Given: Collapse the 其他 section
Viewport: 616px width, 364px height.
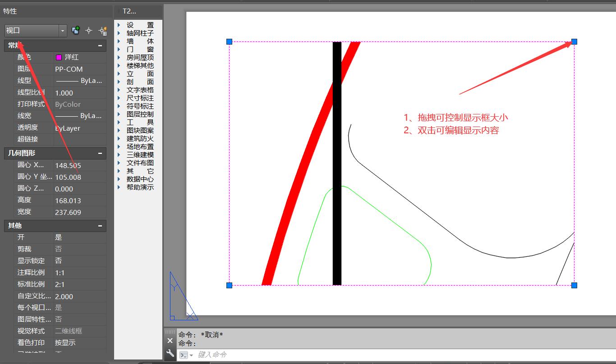Looking at the screenshot, I should coord(100,226).
